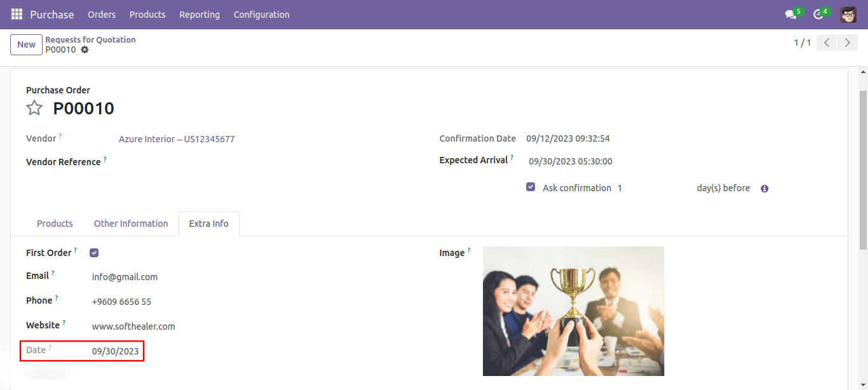868x390 pixels.
Task: Click the New button
Action: click(26, 44)
